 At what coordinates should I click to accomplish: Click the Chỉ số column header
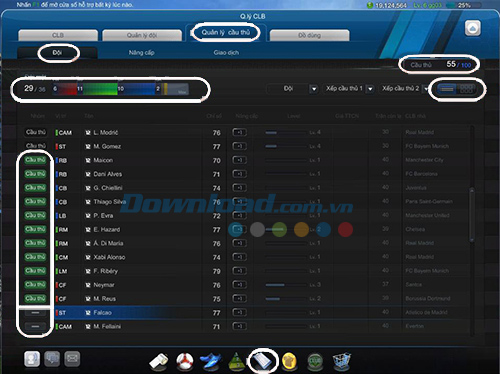(214, 116)
